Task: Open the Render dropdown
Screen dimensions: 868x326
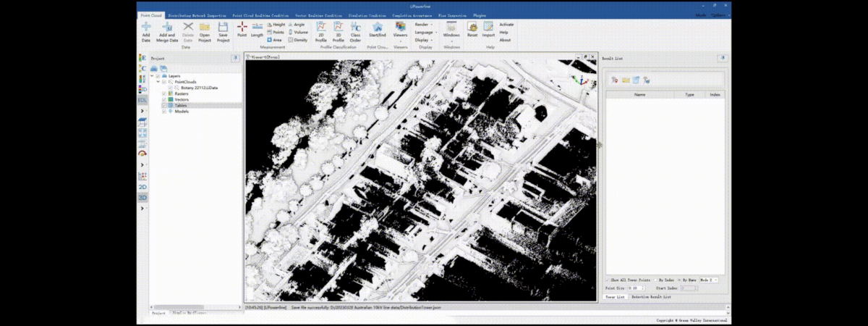Action: 424,25
